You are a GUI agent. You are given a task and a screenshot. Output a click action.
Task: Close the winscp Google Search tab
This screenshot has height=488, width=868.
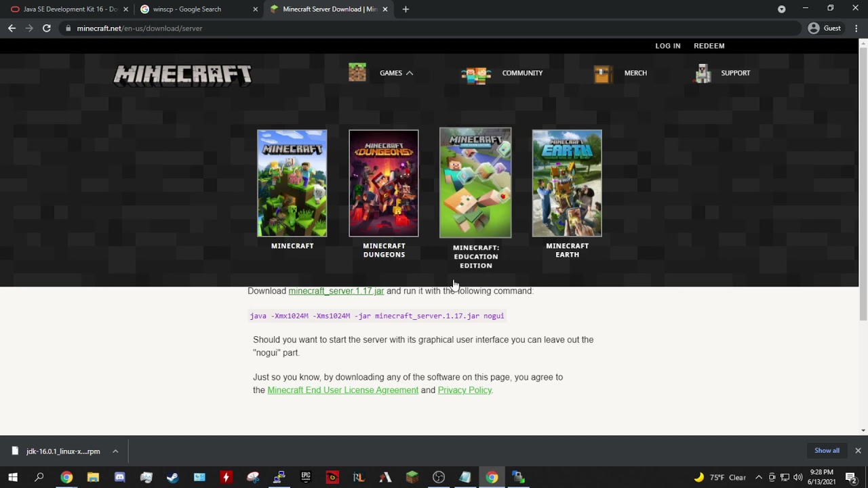[x=255, y=9]
